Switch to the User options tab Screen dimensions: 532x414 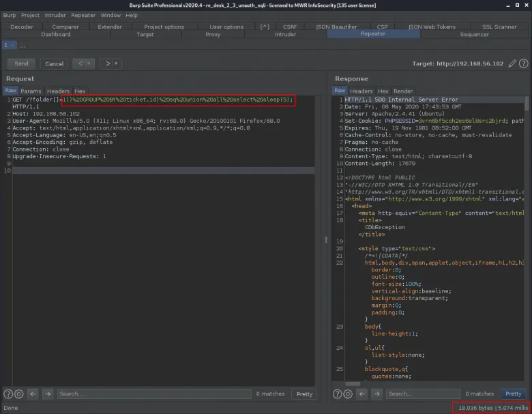[226, 27]
